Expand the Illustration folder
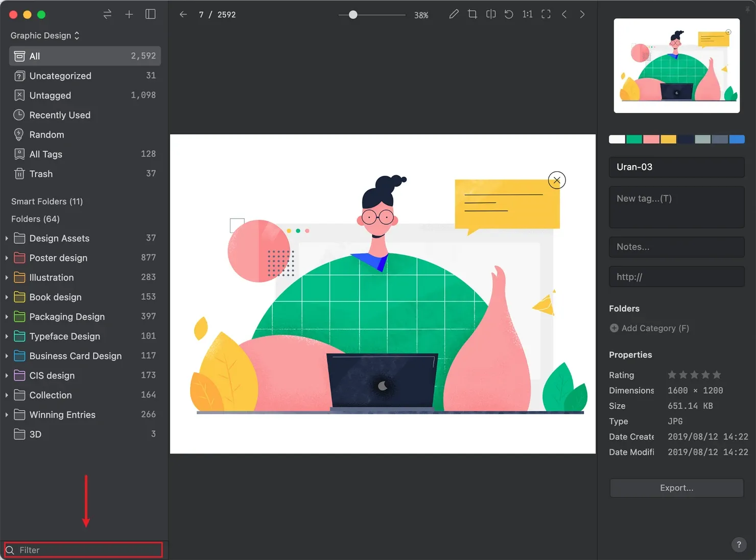Screen dimensions: 756x560 tap(6, 277)
